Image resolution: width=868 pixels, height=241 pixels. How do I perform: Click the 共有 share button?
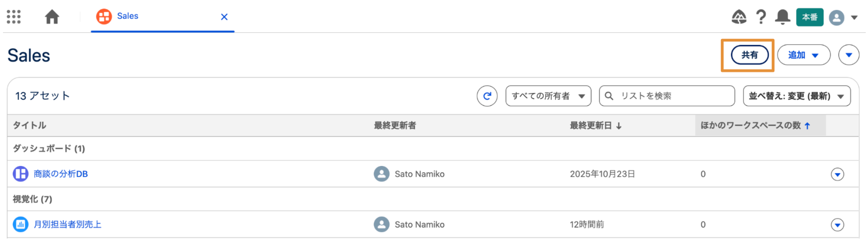(749, 55)
